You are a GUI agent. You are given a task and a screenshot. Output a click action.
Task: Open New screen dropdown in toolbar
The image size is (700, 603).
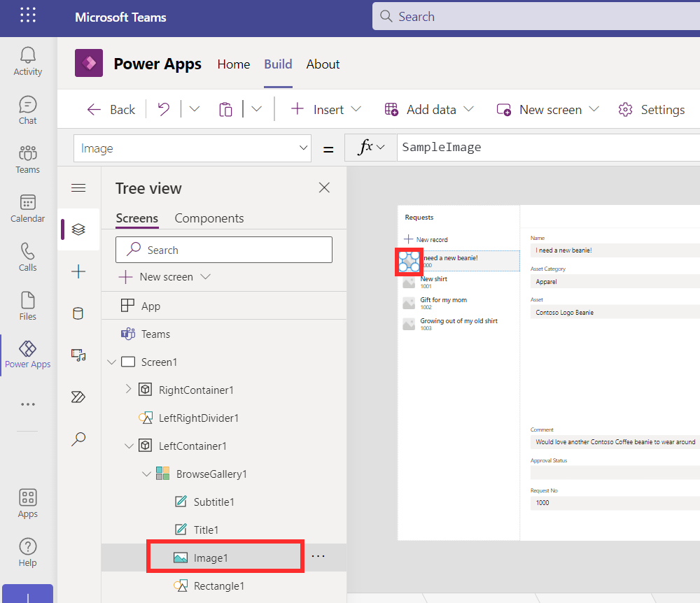pyautogui.click(x=548, y=109)
